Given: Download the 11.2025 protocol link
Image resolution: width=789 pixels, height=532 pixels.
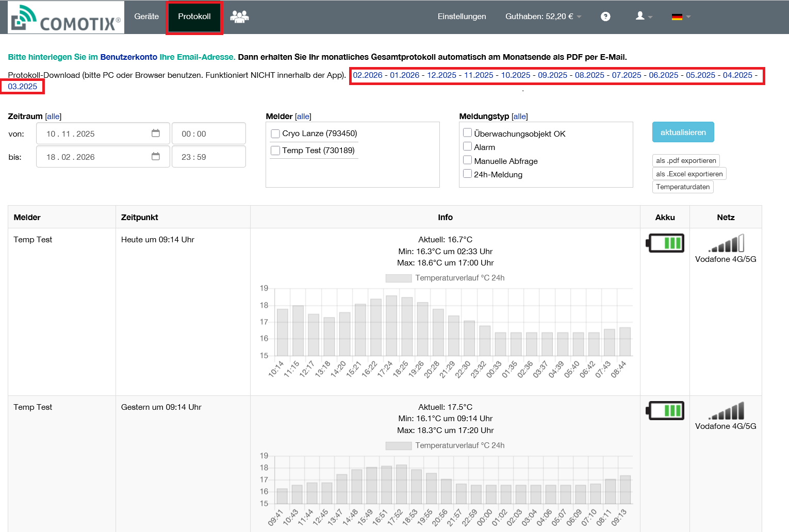Looking at the screenshot, I should [x=479, y=75].
